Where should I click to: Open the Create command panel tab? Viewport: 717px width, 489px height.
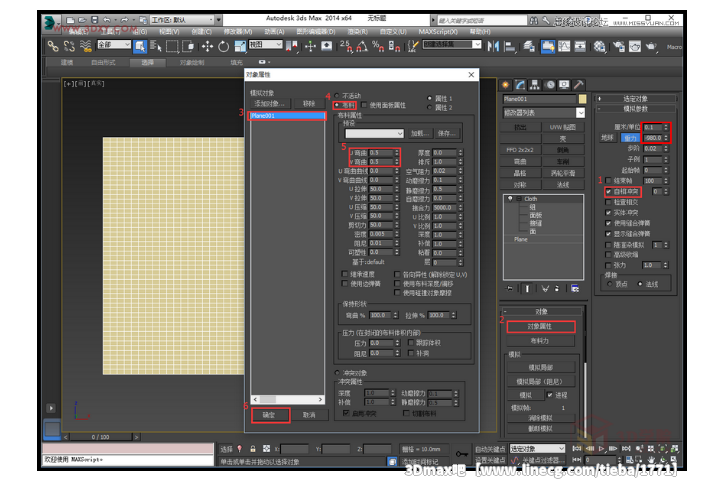pos(505,85)
